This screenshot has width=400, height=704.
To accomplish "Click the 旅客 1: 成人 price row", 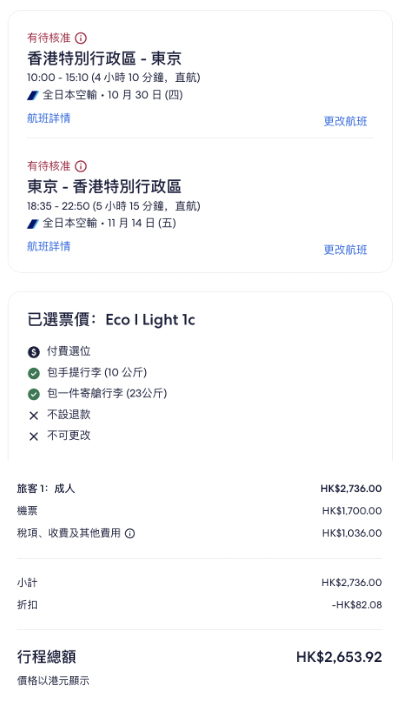I will coord(199,488).
